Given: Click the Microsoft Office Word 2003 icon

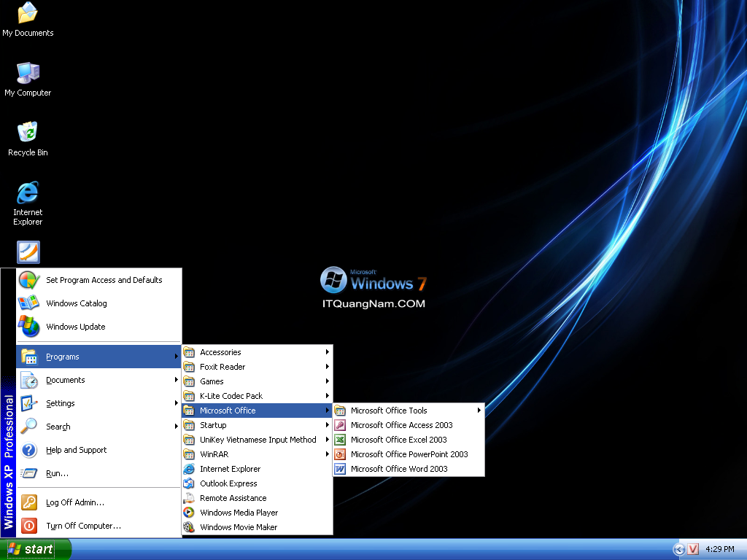Looking at the screenshot, I should tap(340, 469).
